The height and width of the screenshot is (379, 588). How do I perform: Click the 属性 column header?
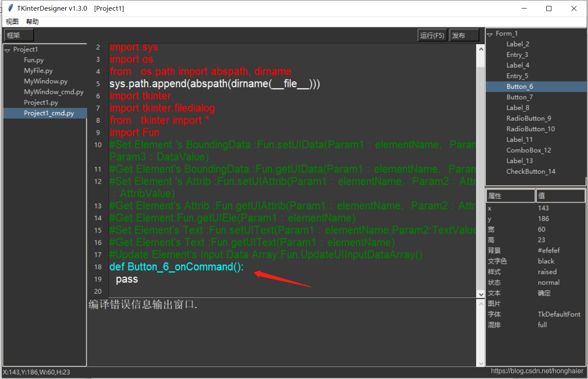[x=511, y=196]
